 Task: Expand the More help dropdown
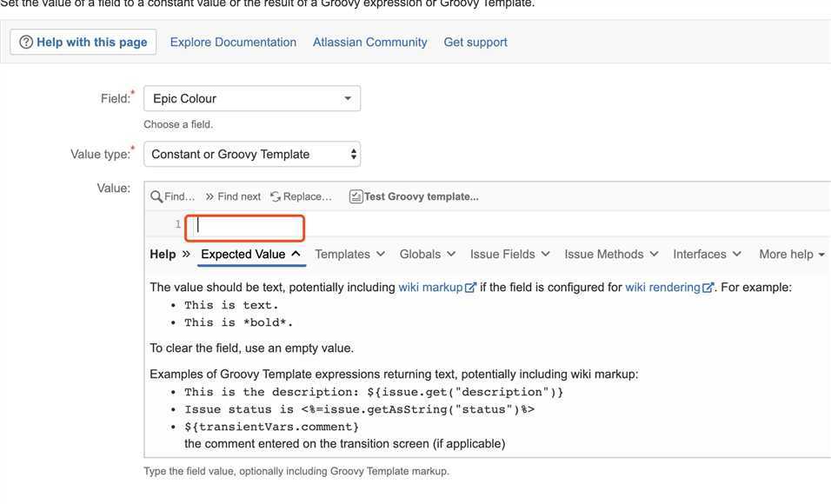pyautogui.click(x=791, y=255)
